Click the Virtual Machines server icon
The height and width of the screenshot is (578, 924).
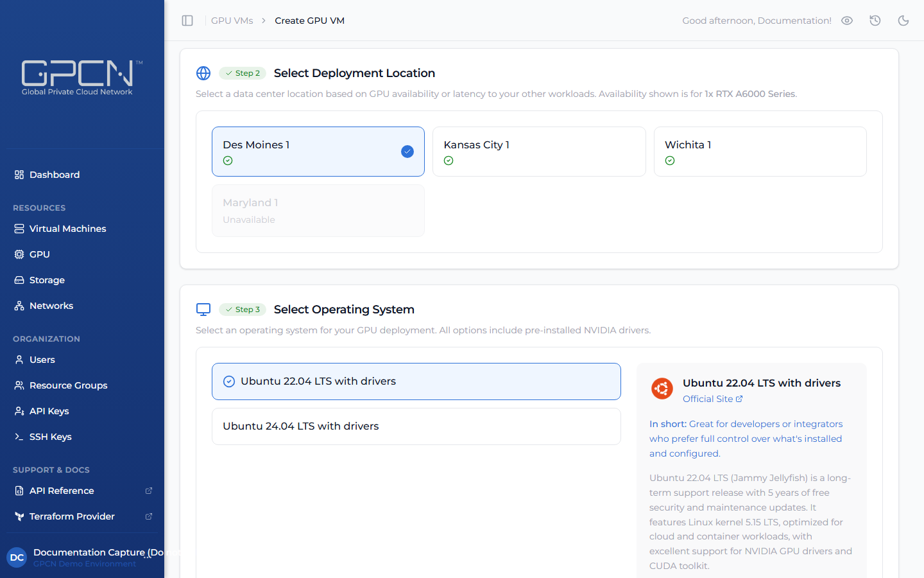point(19,229)
